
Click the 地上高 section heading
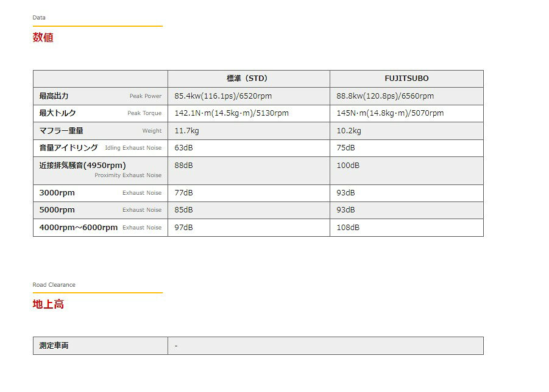point(48,304)
